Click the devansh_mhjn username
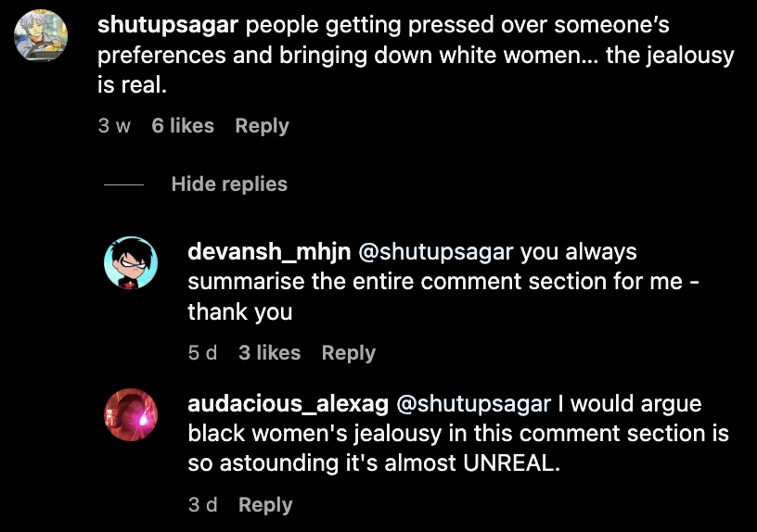The image size is (757, 532). pyautogui.click(x=269, y=252)
